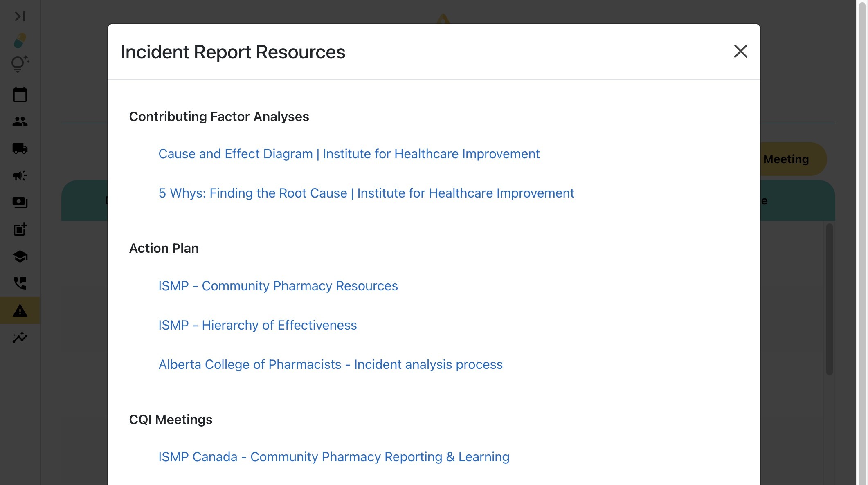Expand the sidebar with the arrow icon
Viewport: 868px width, 485px height.
tap(20, 16)
